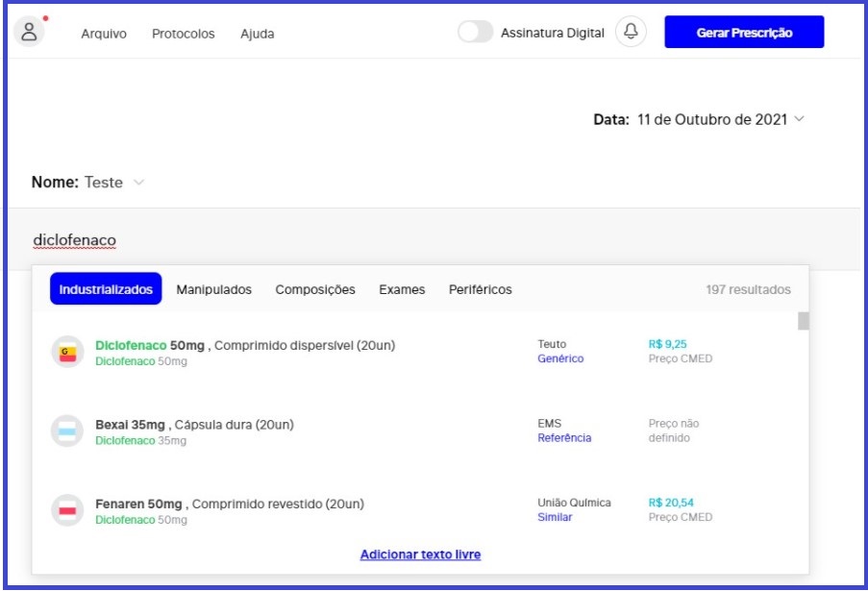The height and width of the screenshot is (591, 868).
Task: Click the results list scrollbar thumb
Action: (x=804, y=321)
